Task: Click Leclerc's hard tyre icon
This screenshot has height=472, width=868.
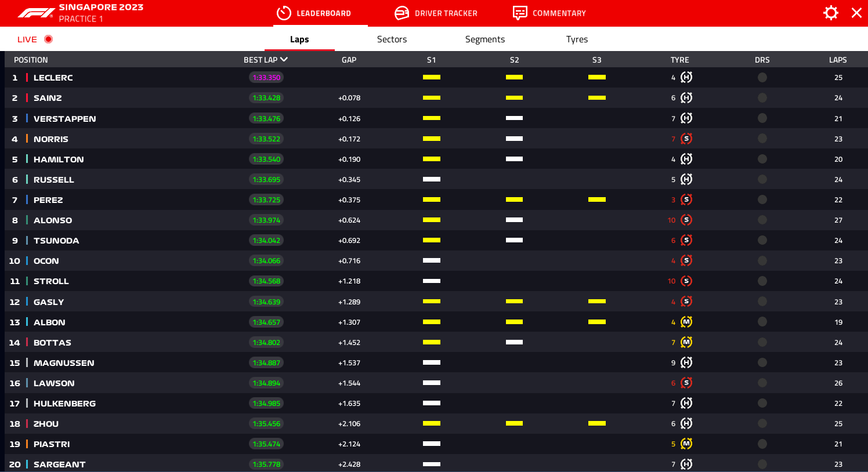Action: 686,77
